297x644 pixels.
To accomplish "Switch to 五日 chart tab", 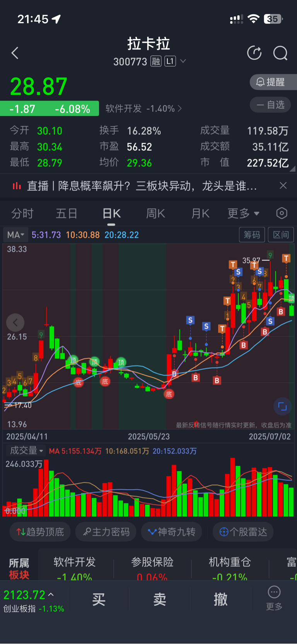I will tap(67, 213).
